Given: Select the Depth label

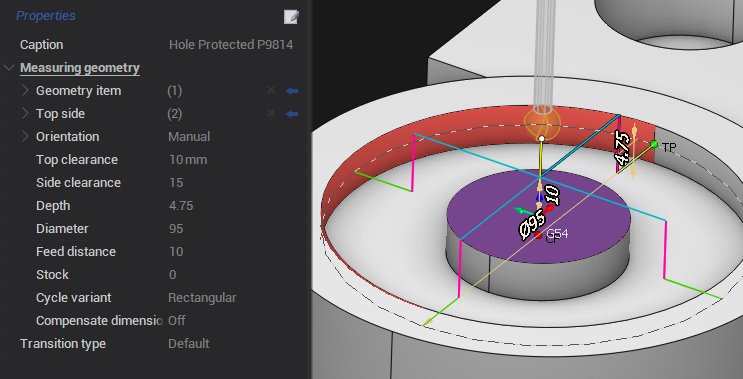Looking at the screenshot, I should tap(53, 206).
